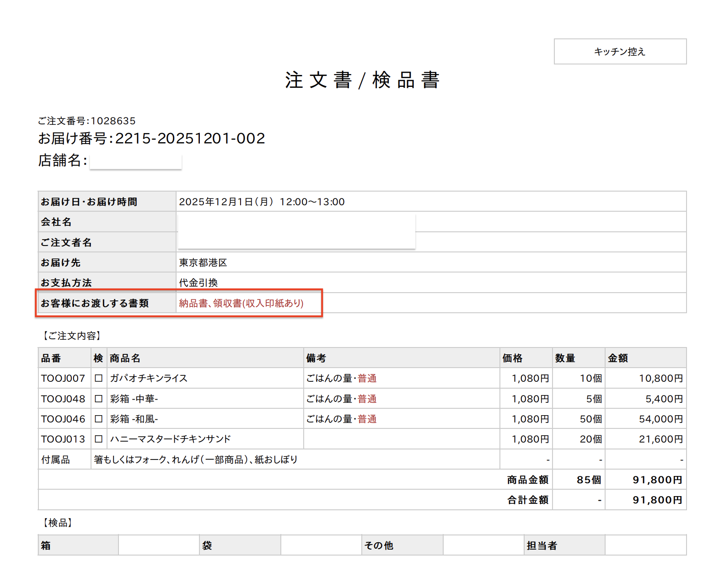Tick the inspection checkbox for 彩箱 -中華-
Screen dimensions: 719x588
click(x=98, y=399)
